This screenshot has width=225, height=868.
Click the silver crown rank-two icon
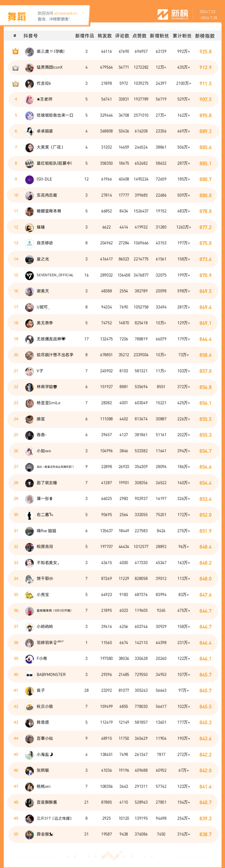(15, 68)
